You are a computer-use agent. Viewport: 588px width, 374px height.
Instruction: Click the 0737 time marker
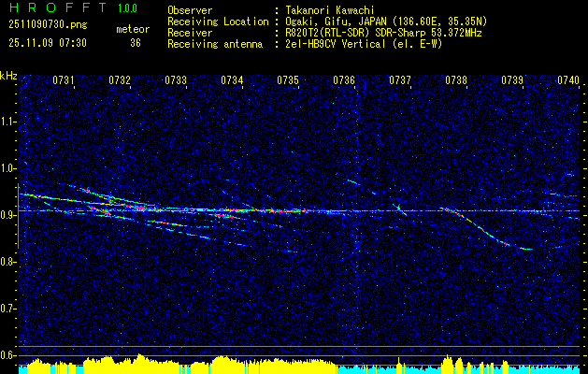tap(400, 79)
